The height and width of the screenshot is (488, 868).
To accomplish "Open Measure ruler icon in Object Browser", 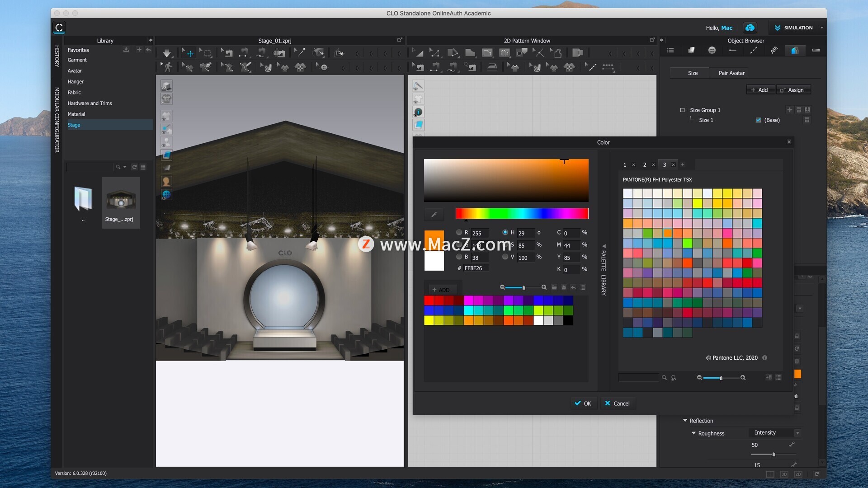I will 816,50.
